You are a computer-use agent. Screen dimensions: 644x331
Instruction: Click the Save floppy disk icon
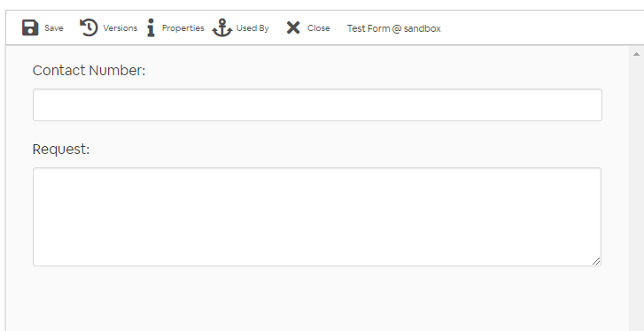tap(30, 28)
